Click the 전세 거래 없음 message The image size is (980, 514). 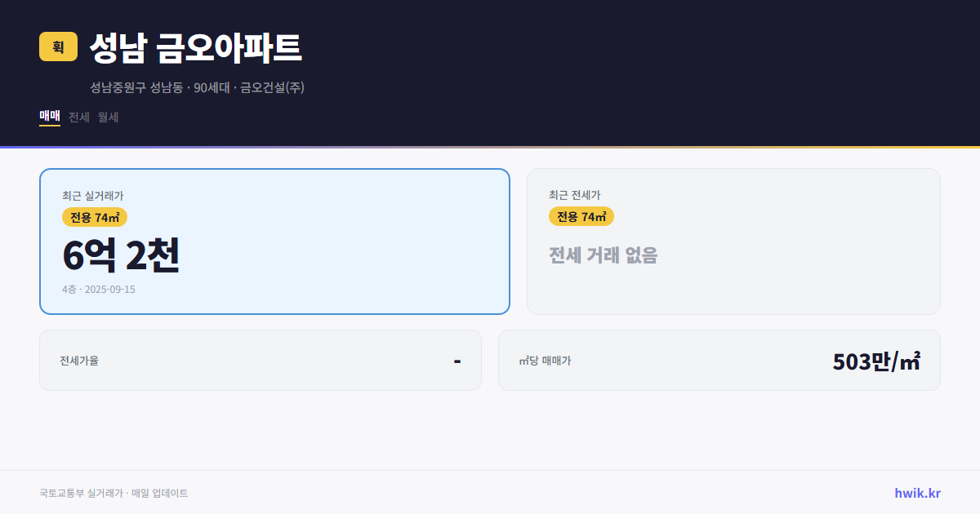603,257
